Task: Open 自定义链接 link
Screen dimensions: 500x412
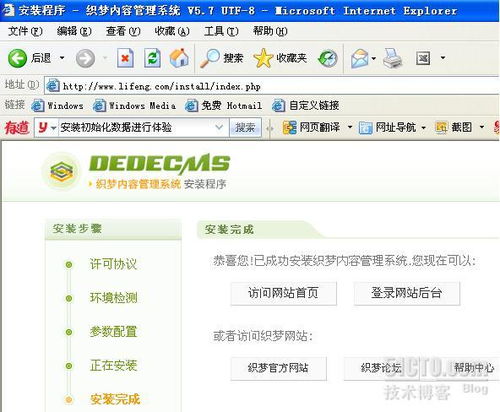Action: point(306,106)
